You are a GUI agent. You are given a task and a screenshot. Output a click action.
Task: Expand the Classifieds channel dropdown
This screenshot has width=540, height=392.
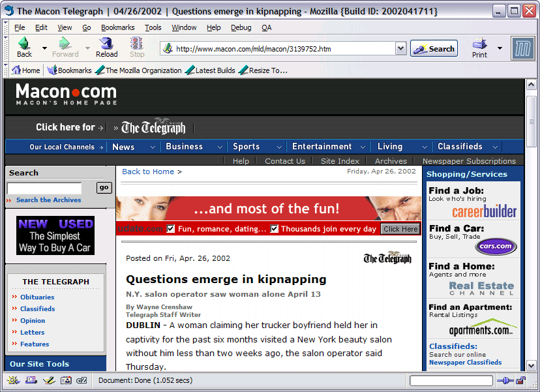(x=495, y=147)
